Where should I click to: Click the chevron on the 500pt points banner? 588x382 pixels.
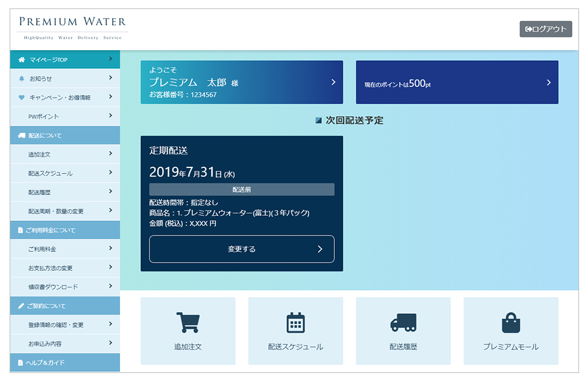[549, 83]
